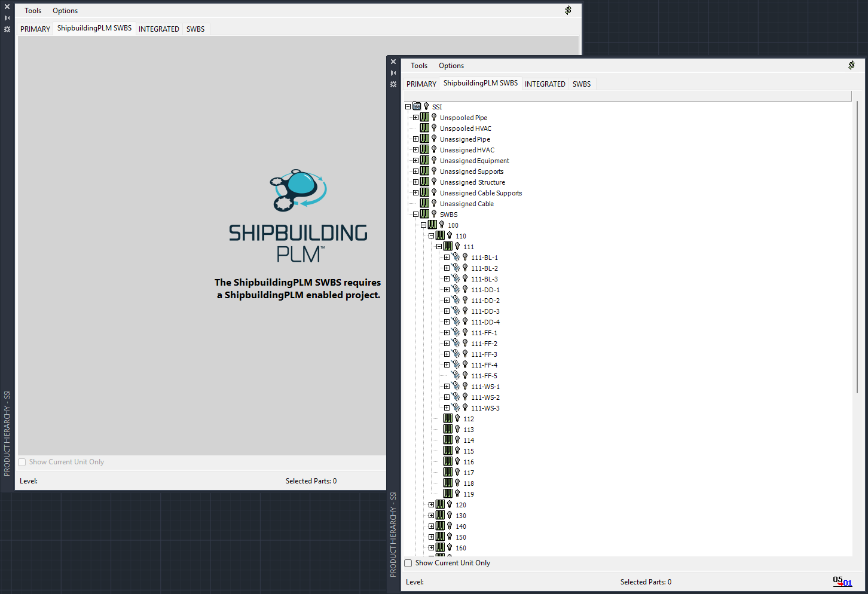This screenshot has width=868, height=594.
Task: Click the refresh icon in the right palette
Action: click(851, 65)
